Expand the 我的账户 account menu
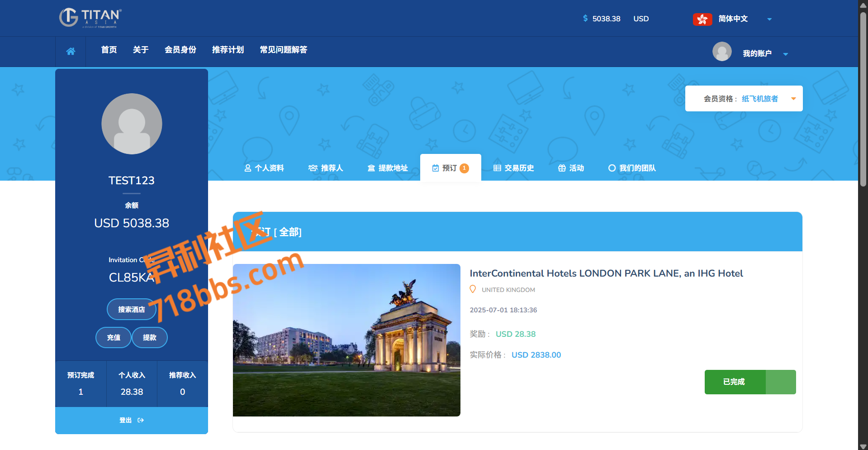The width and height of the screenshot is (868, 450). coord(765,53)
